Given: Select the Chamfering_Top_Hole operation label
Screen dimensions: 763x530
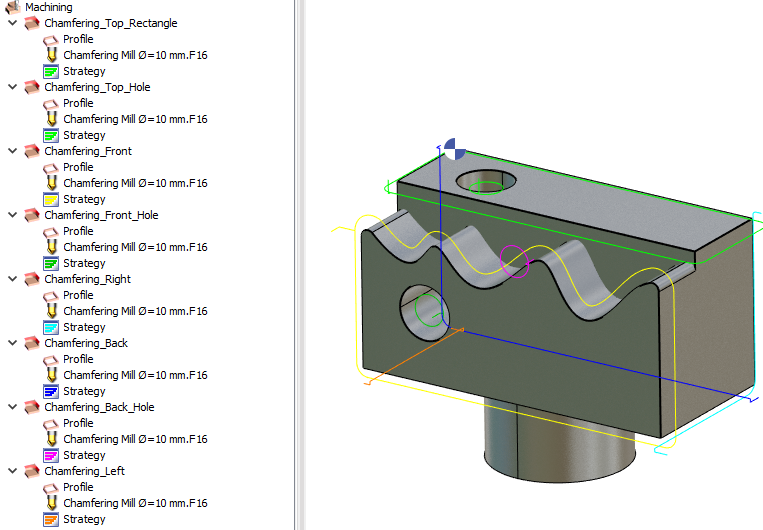Looking at the screenshot, I should pyautogui.click(x=97, y=87).
